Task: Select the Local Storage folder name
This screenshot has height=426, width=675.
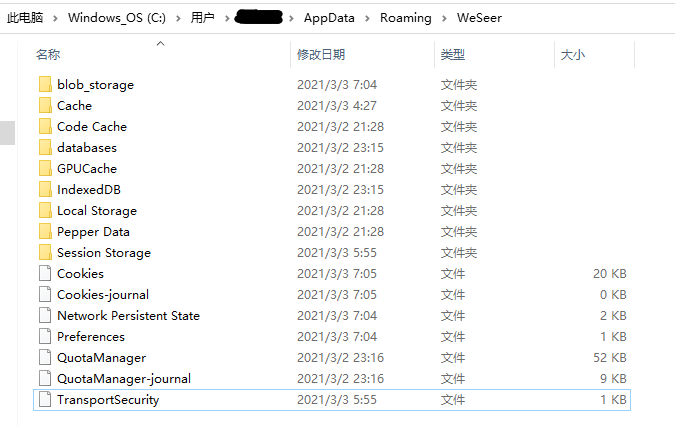Action: pos(97,211)
